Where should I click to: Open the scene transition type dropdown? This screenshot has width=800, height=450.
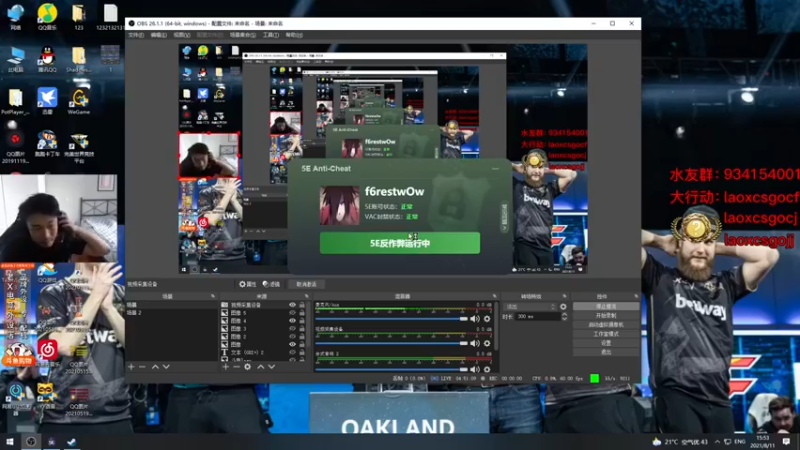(530, 307)
